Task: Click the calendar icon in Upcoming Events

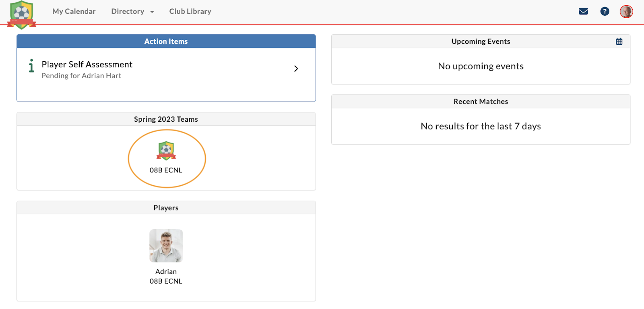Action: (x=619, y=41)
